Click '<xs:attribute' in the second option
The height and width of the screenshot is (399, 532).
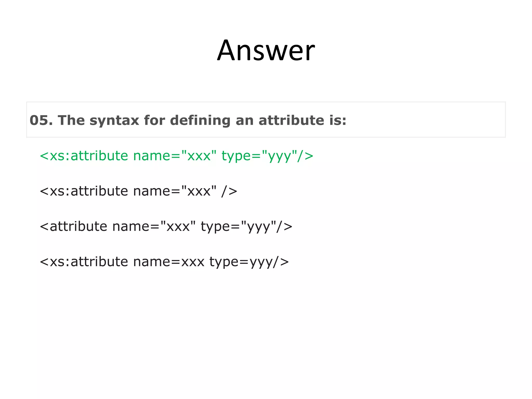pos(84,191)
